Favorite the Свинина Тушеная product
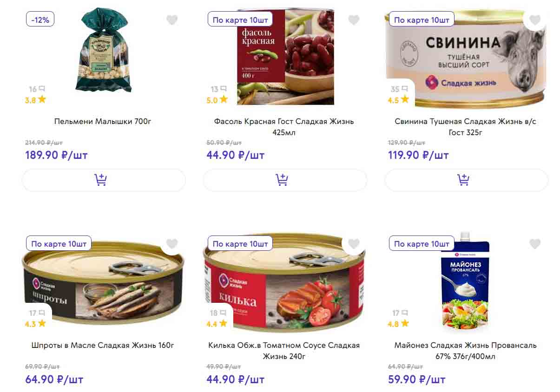The image size is (560, 392). [x=535, y=20]
